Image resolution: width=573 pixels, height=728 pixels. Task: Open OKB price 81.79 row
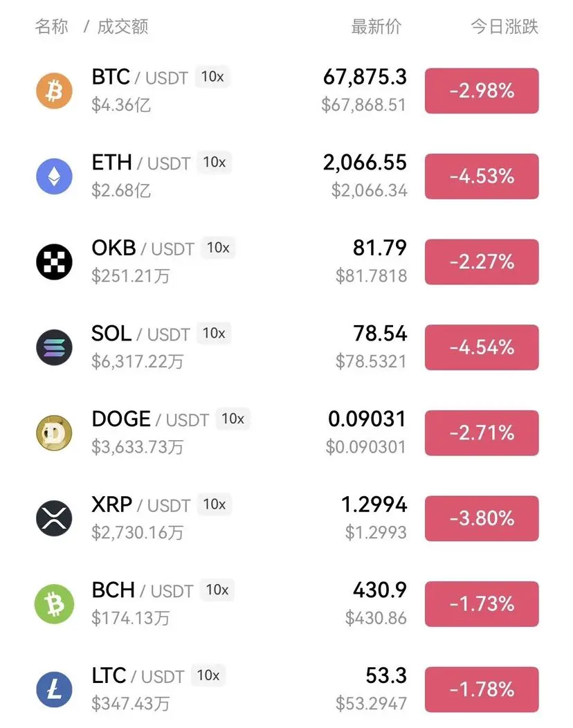[x=286, y=262]
